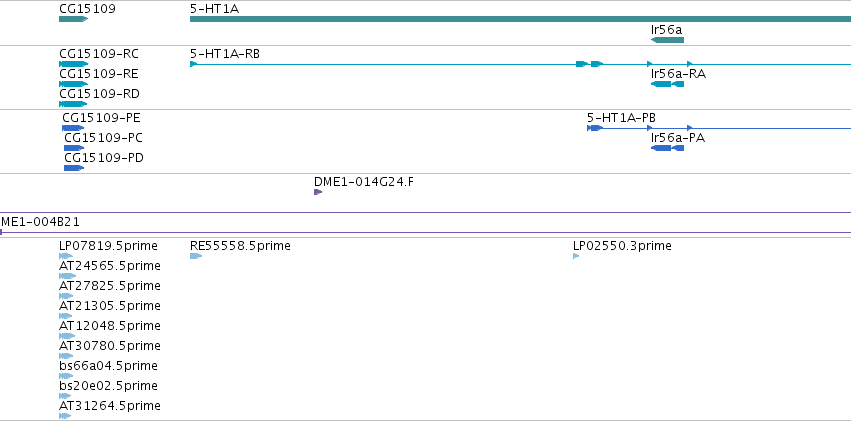Screen dimensions: 851x421
Task: Click the AT24565.5prime label
Action: (x=110, y=266)
